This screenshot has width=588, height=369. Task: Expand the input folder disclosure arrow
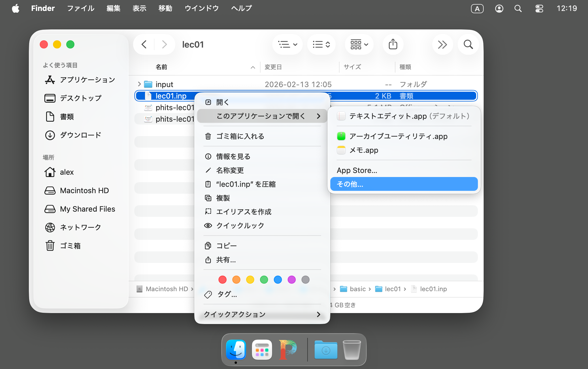click(x=139, y=84)
